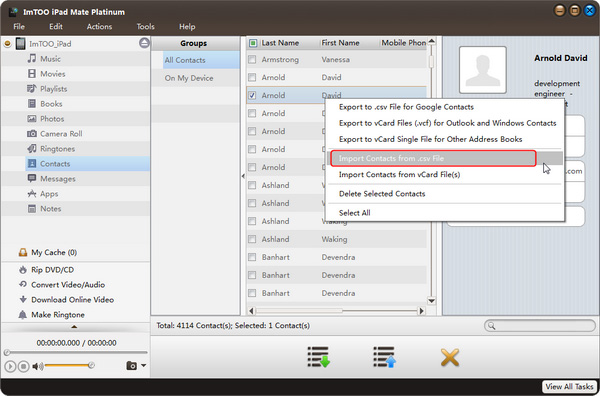
Task: Toggle select-all checkbox in table header
Action: click(253, 43)
